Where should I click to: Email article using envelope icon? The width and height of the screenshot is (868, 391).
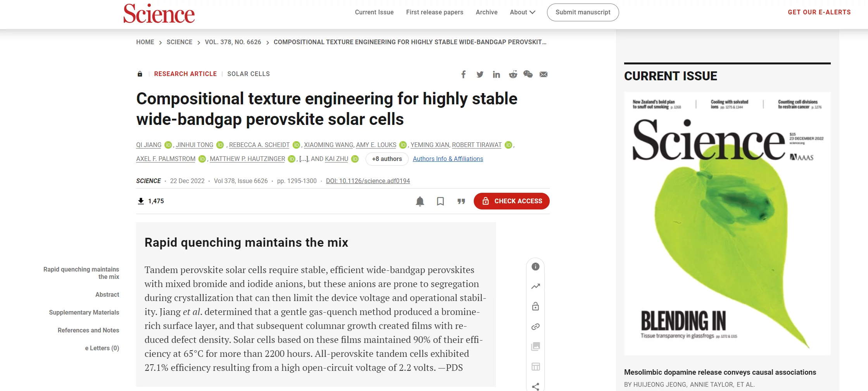click(544, 74)
